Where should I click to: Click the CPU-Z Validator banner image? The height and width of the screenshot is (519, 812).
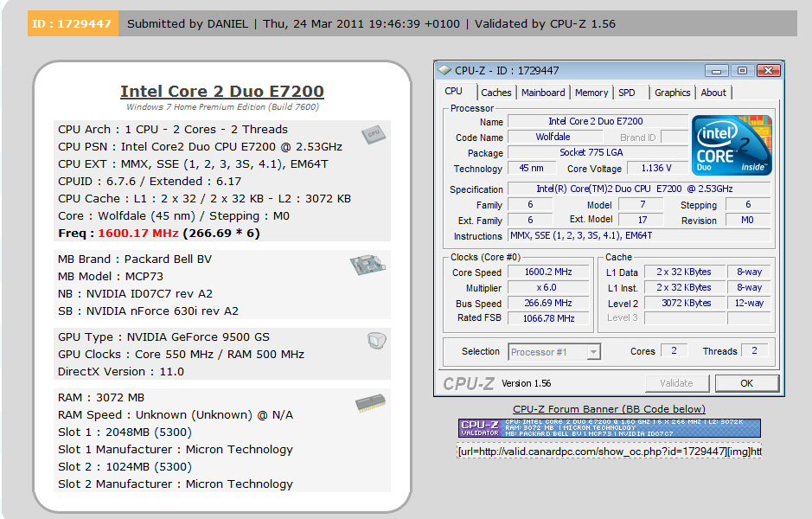[610, 428]
